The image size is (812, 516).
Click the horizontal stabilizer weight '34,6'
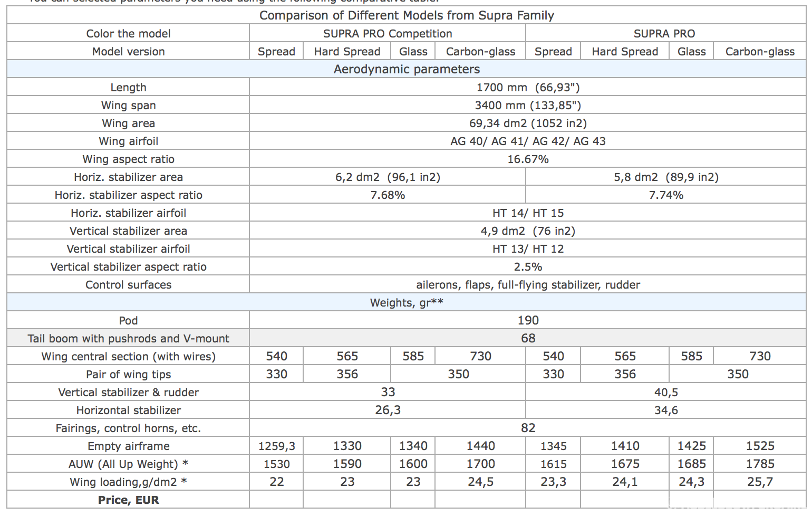[x=666, y=410]
